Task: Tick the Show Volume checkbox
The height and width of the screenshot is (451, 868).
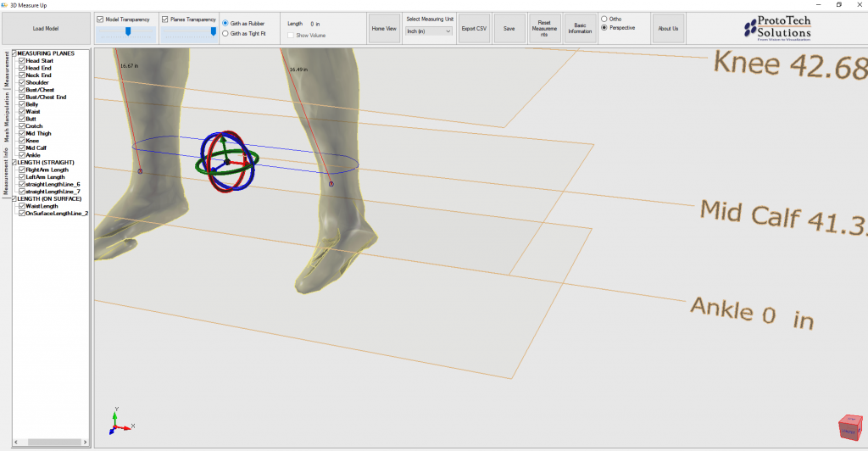Action: click(291, 36)
